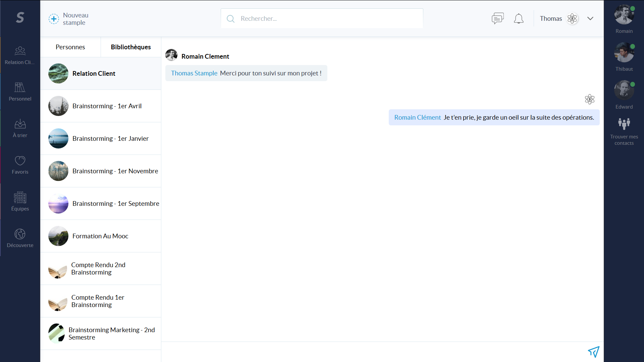Switch to the Personnes tab

[70, 47]
